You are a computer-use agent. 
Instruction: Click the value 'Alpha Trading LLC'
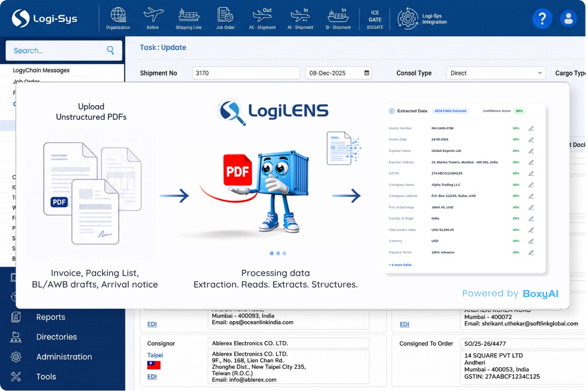(x=446, y=185)
